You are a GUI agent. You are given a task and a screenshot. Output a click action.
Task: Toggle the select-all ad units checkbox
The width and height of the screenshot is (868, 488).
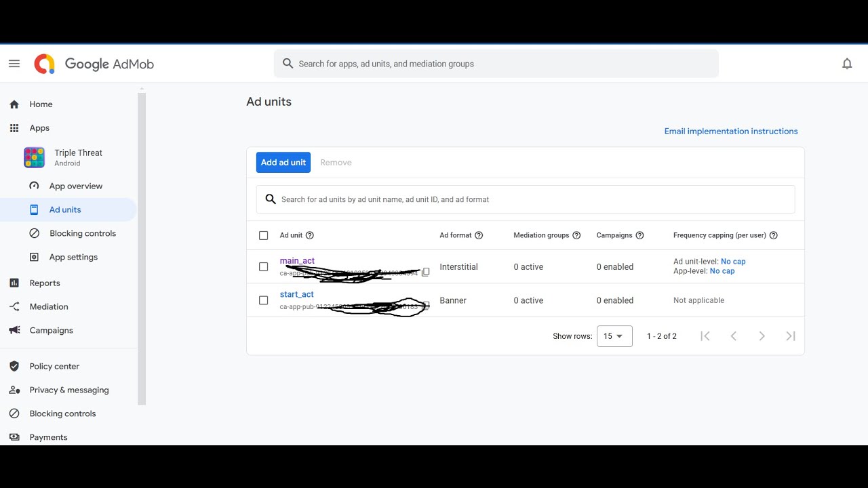point(264,235)
